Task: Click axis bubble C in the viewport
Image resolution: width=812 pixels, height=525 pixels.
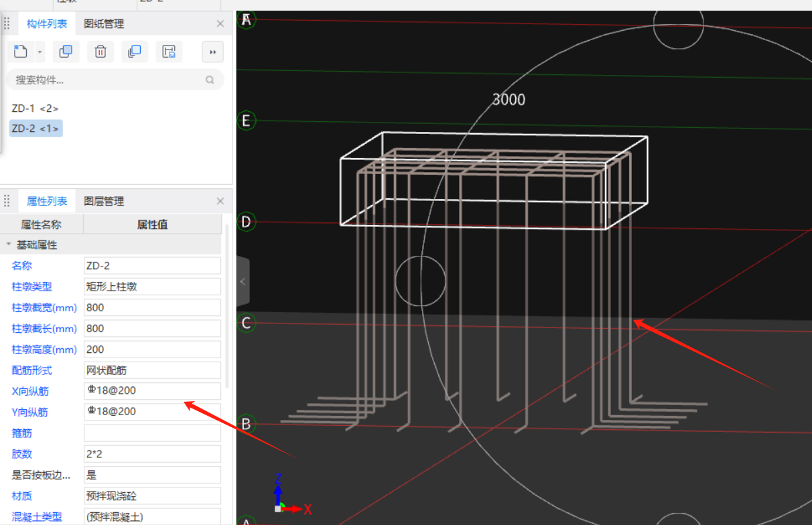Action: click(247, 323)
